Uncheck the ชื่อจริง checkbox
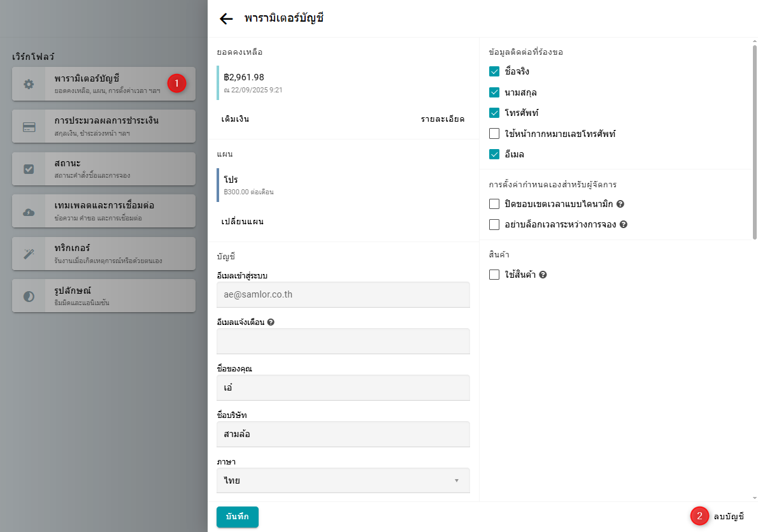Image resolution: width=758 pixels, height=532 pixels. click(494, 71)
